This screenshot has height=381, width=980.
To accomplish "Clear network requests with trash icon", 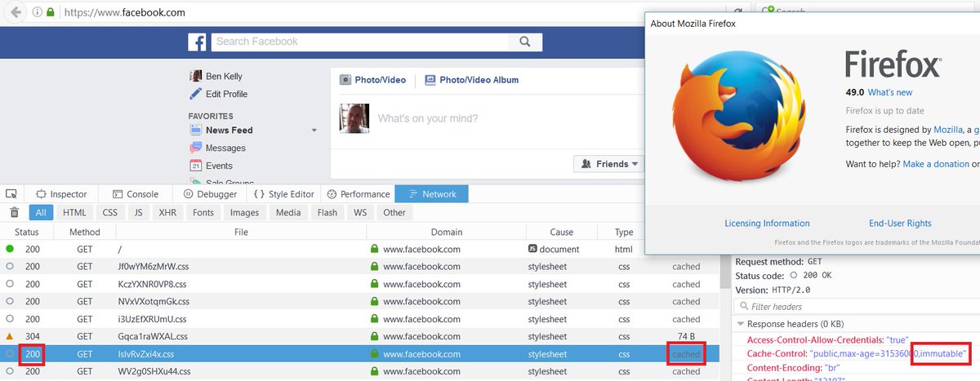I will 14,212.
